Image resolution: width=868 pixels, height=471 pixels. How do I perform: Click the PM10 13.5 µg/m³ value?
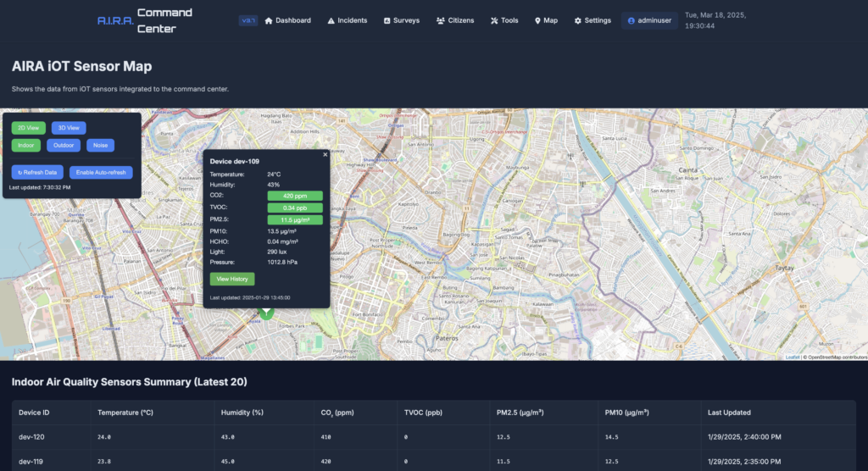pos(281,231)
